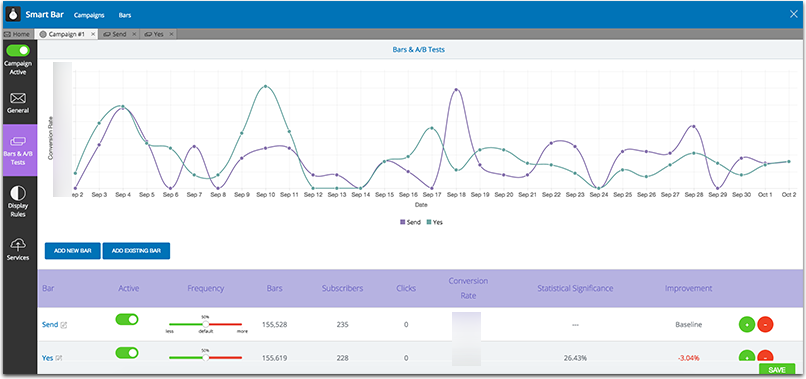Click edit icon next to Yes
The width and height of the screenshot is (806, 379).
coord(59,358)
